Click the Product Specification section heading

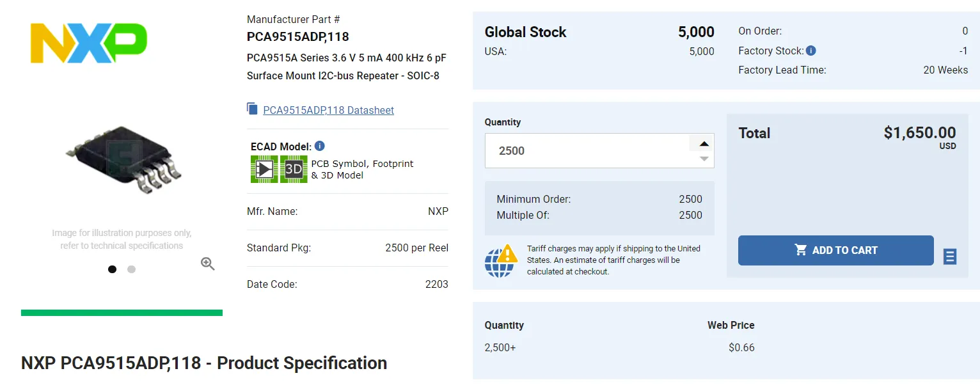(204, 363)
